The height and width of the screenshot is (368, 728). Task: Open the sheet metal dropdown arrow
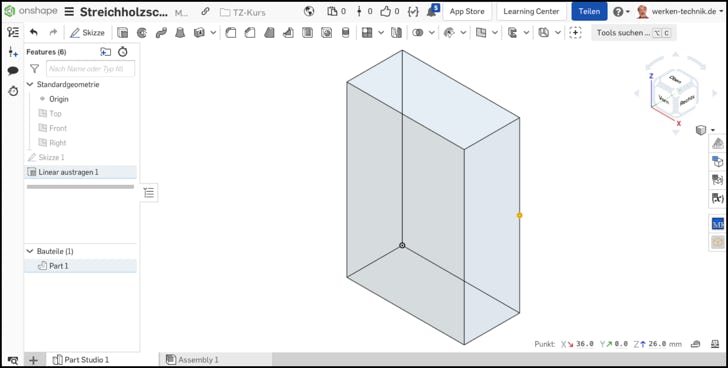coord(526,32)
